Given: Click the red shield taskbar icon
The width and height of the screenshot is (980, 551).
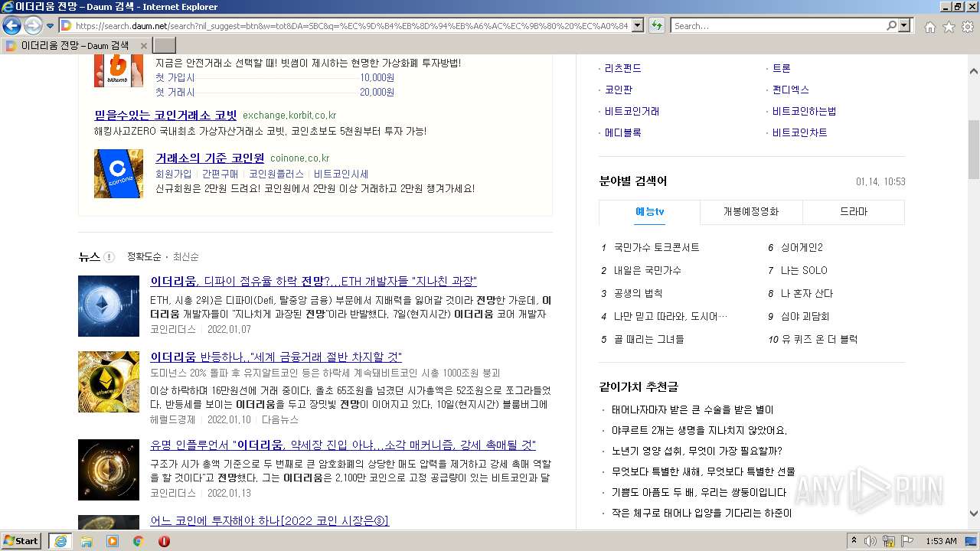Looking at the screenshot, I should click(164, 541).
